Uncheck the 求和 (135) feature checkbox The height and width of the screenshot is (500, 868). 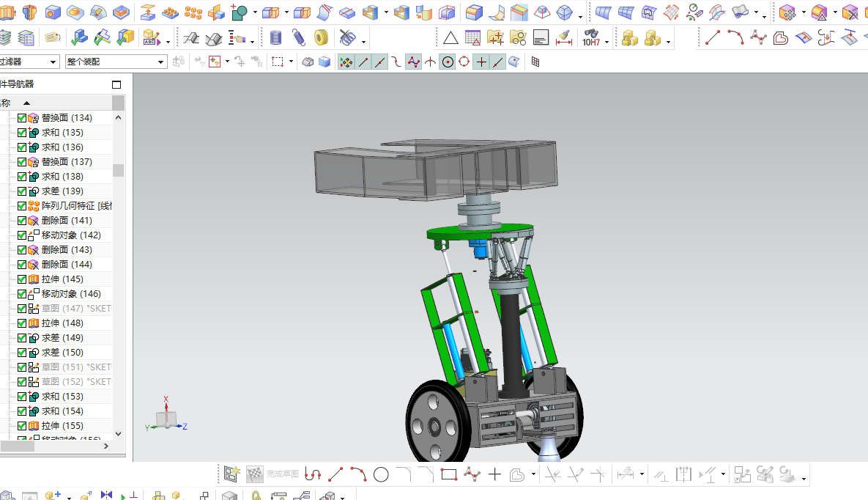tap(21, 133)
